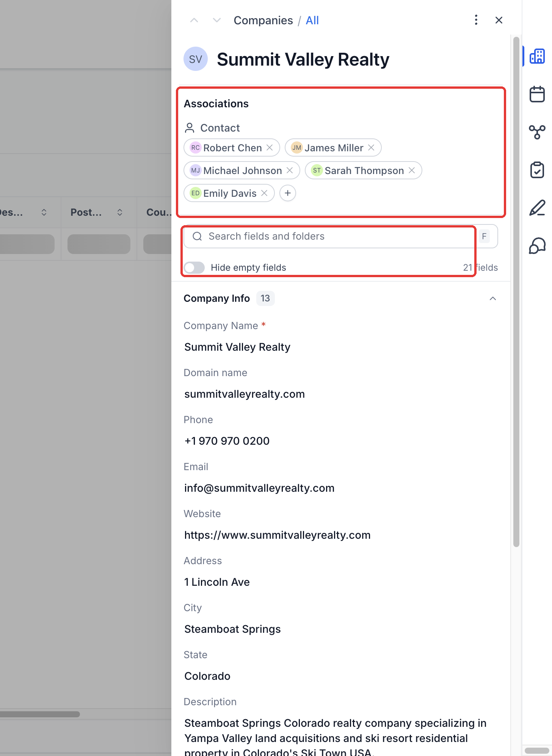Screen dimensions: 552x756
Task: Open the company details building icon tab
Action: 537,56
